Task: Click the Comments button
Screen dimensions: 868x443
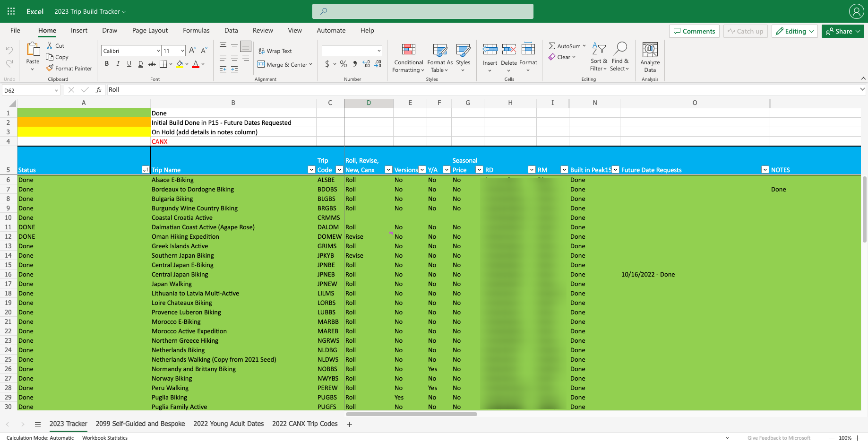Action: [x=694, y=31]
